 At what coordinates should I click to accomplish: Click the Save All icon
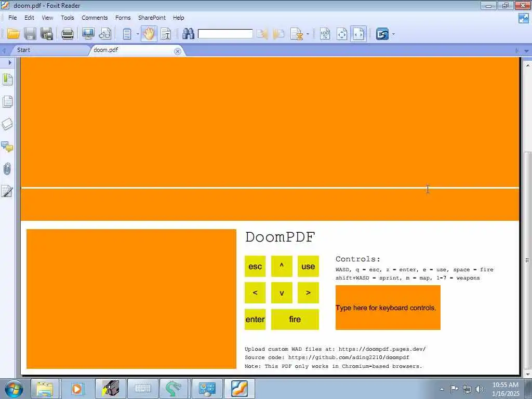coord(47,34)
